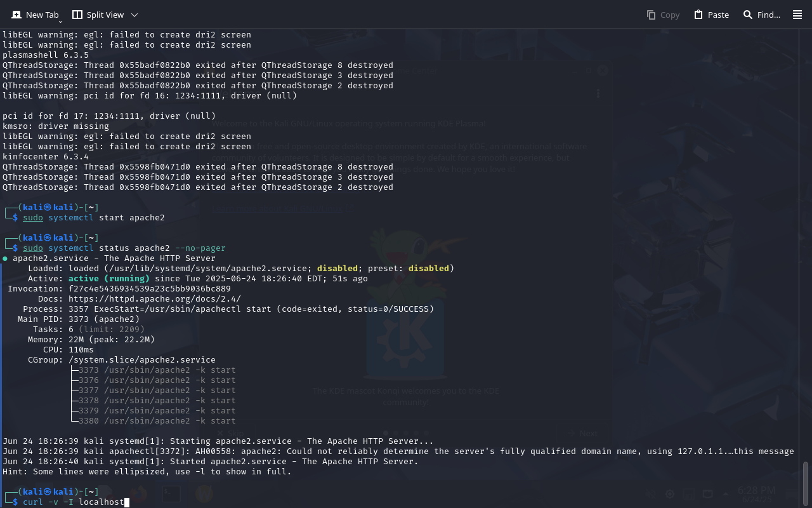The image size is (812, 508).
Task: Click the 'kmsro: driver missing' line
Action: click(x=56, y=126)
